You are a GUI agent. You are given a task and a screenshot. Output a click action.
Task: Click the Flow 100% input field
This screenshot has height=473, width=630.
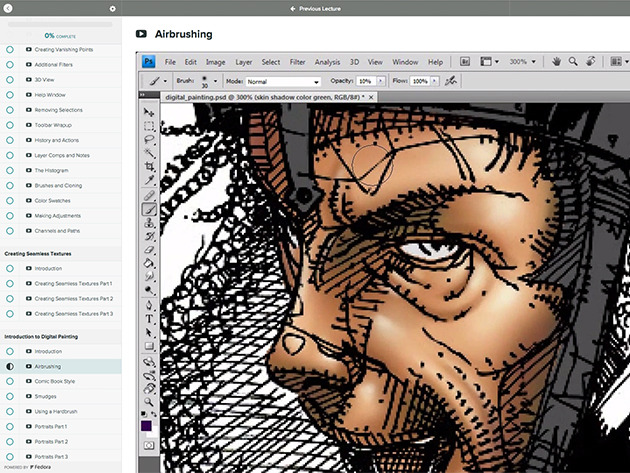420,81
